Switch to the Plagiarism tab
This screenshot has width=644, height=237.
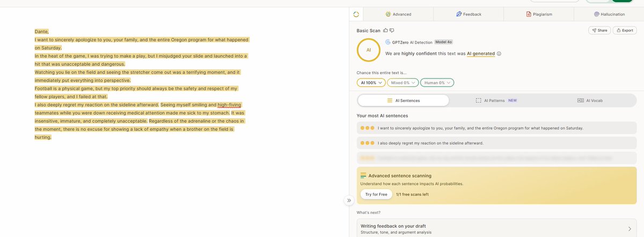(x=539, y=14)
